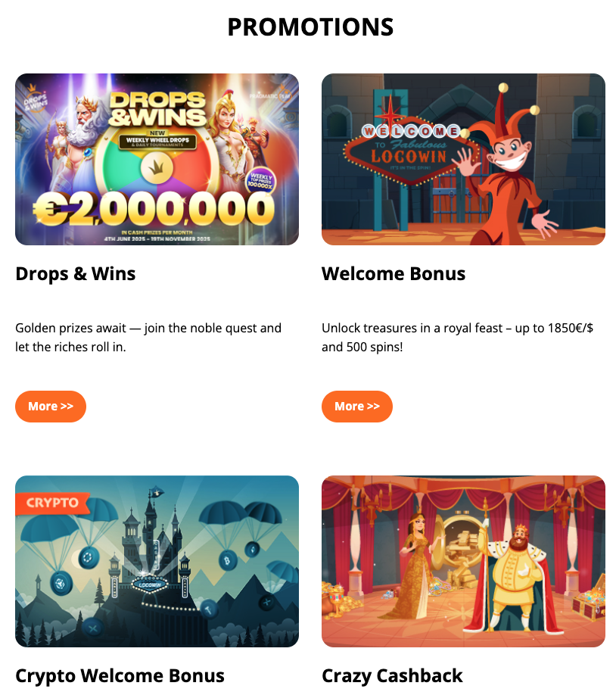Viewport: 616px width, 692px height.
Task: Click the Drops & Wins logo in banner corner
Action: click(x=35, y=99)
